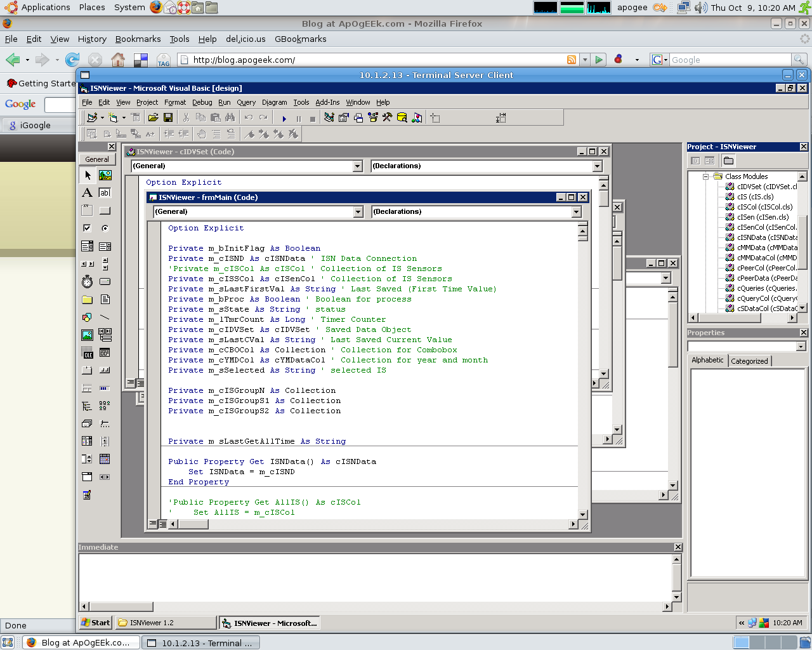Viewport: 812px width, 650px height.
Task: Select the DirListBox folder control in the toolbox
Action: [x=88, y=300]
